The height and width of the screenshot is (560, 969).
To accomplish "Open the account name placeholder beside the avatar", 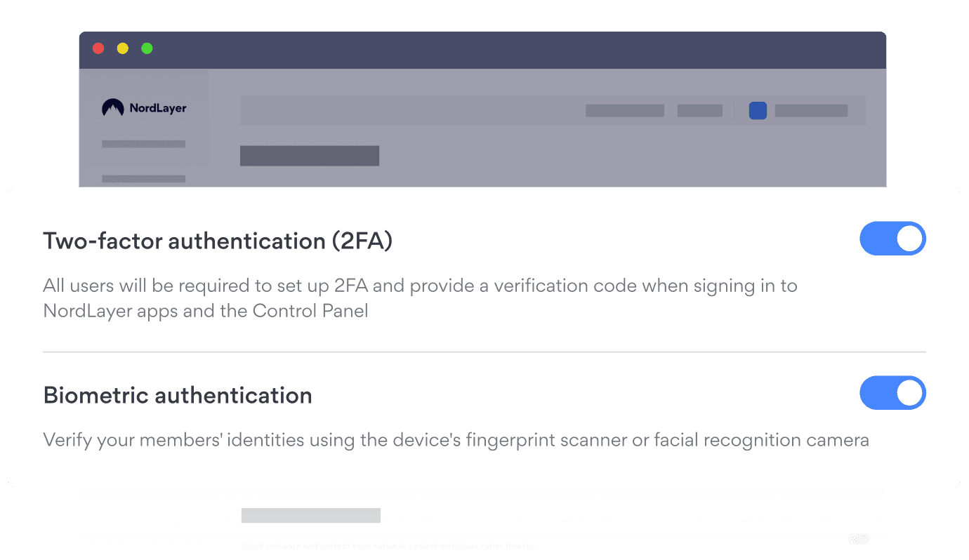I will point(811,111).
